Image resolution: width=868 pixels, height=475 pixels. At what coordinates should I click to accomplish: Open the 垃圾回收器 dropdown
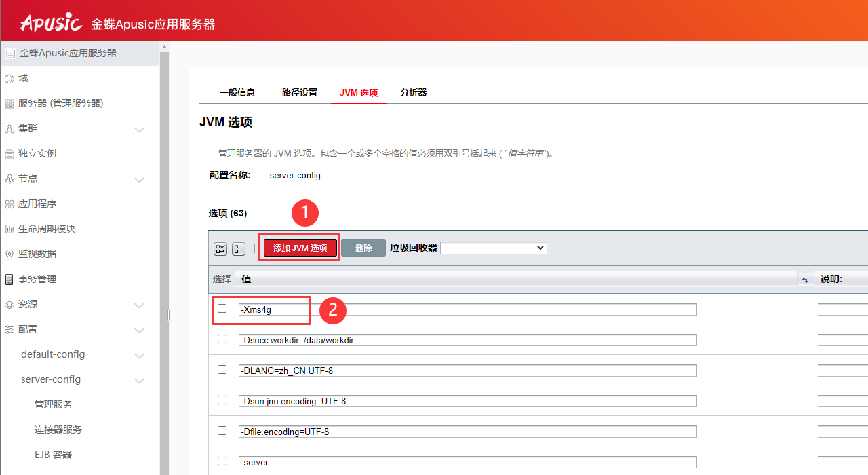tap(493, 248)
